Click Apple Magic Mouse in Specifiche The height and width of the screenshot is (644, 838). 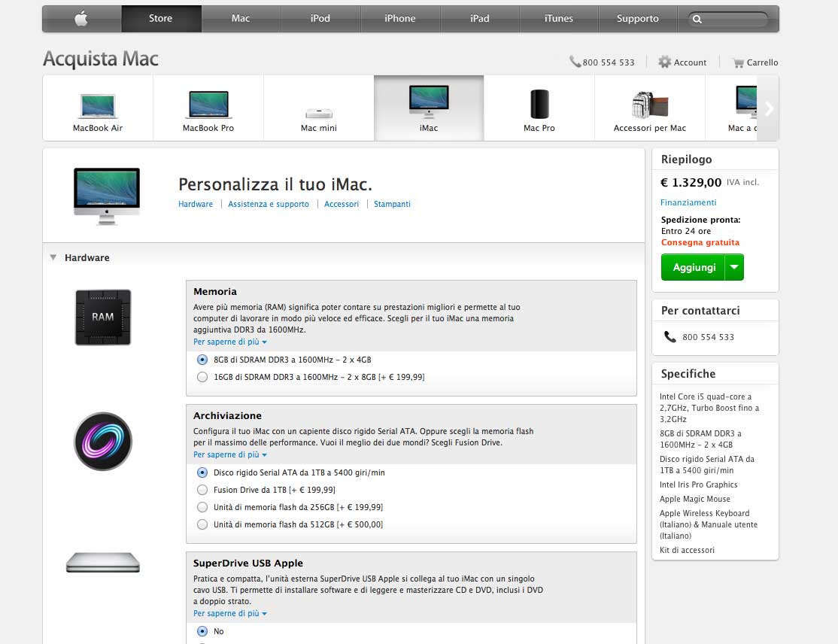(x=695, y=499)
